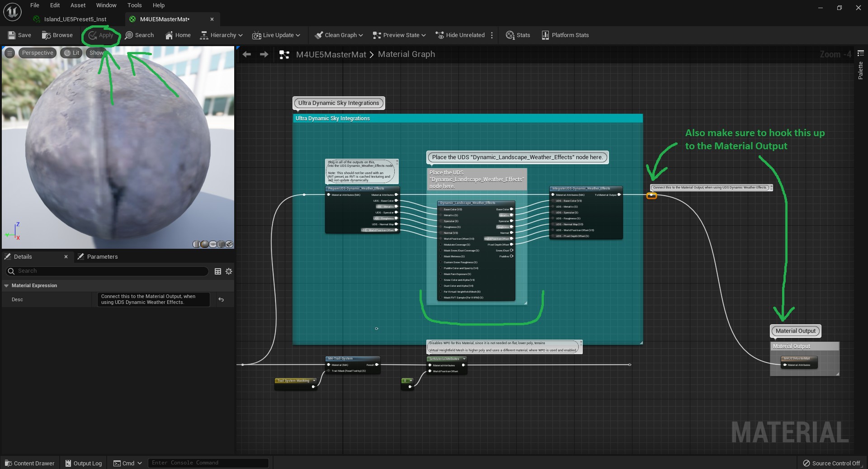This screenshot has height=469, width=868.
Task: Select the PrepareUDS-Dynamic_Weather_Effects node header
Action: pos(362,189)
